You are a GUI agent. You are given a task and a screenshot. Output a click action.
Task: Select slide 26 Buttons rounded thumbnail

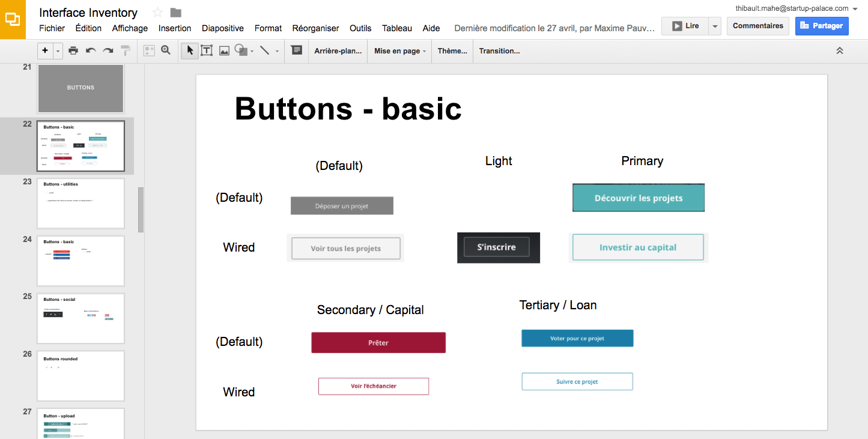[x=80, y=376]
